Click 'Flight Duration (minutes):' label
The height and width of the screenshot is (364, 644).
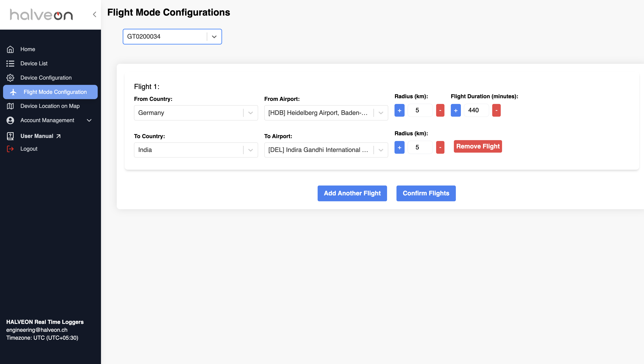[485, 96]
